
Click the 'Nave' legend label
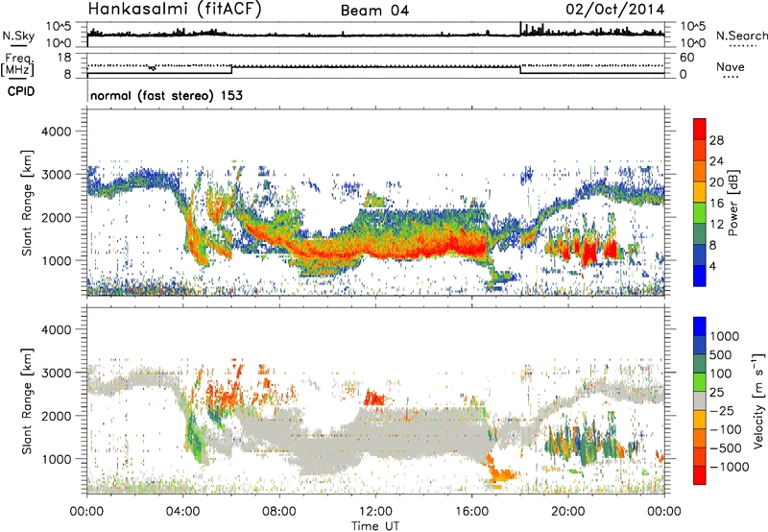pos(731,66)
